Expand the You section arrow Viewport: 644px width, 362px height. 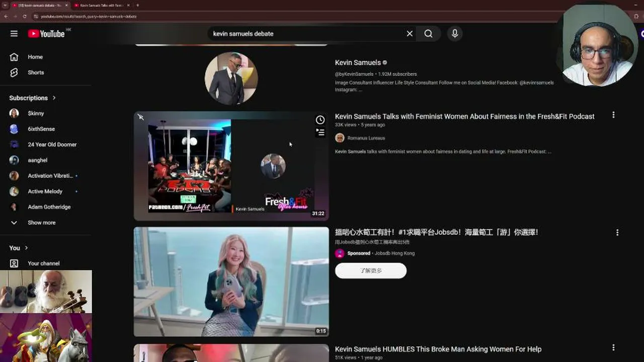click(x=26, y=248)
